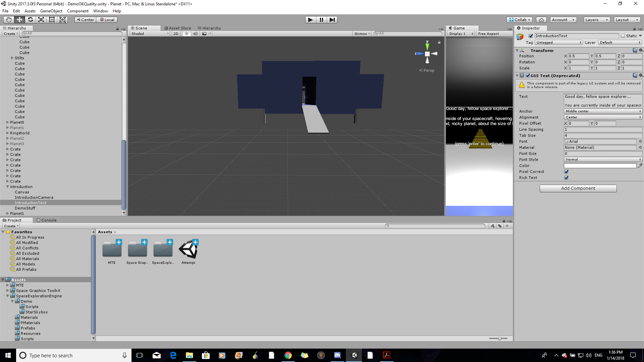Toggle IntroductionText active checkbox
The height and width of the screenshot is (362, 644).
pyautogui.click(x=531, y=36)
